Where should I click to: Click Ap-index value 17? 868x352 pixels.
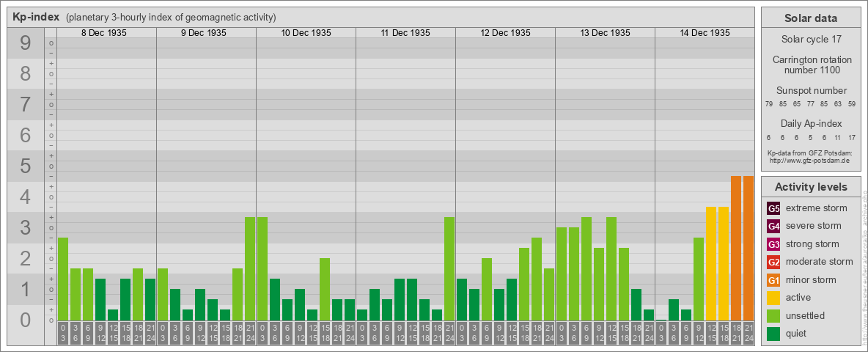tap(852, 137)
